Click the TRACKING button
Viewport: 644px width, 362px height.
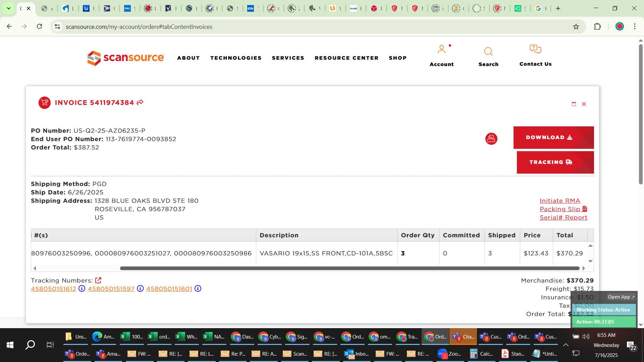pos(555,162)
